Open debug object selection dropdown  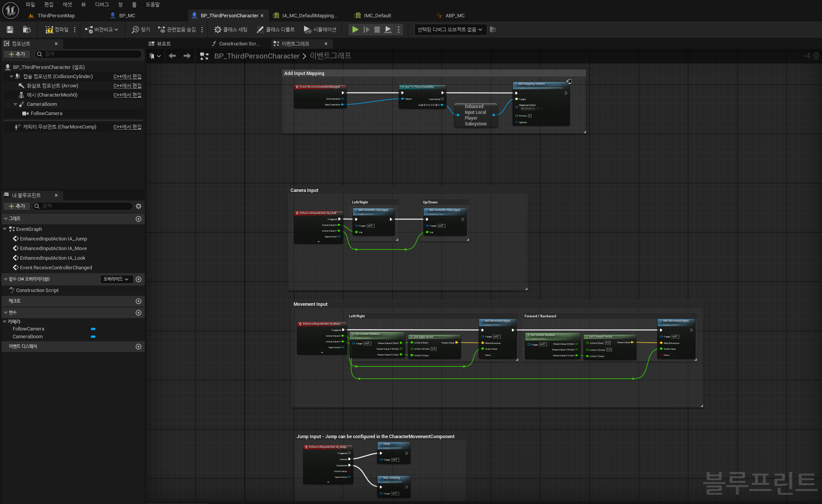point(450,30)
